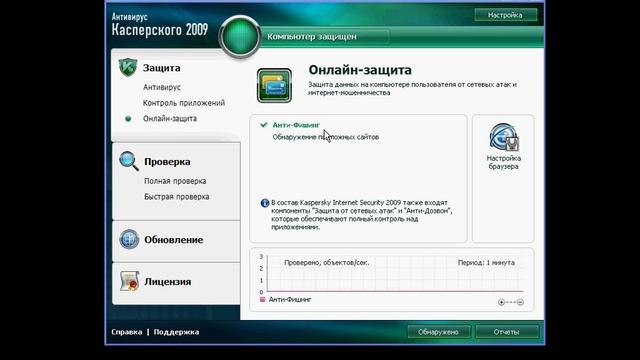Open the Обновление section

point(173,240)
